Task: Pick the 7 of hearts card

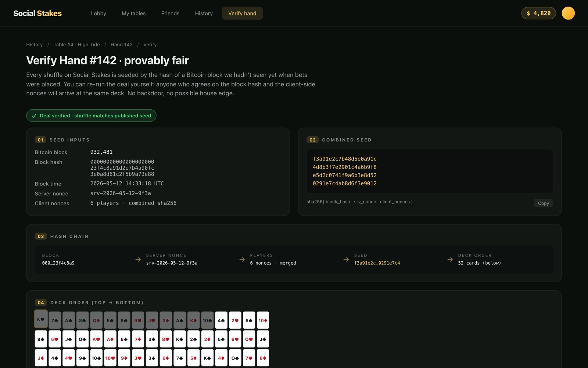Action: point(249,358)
